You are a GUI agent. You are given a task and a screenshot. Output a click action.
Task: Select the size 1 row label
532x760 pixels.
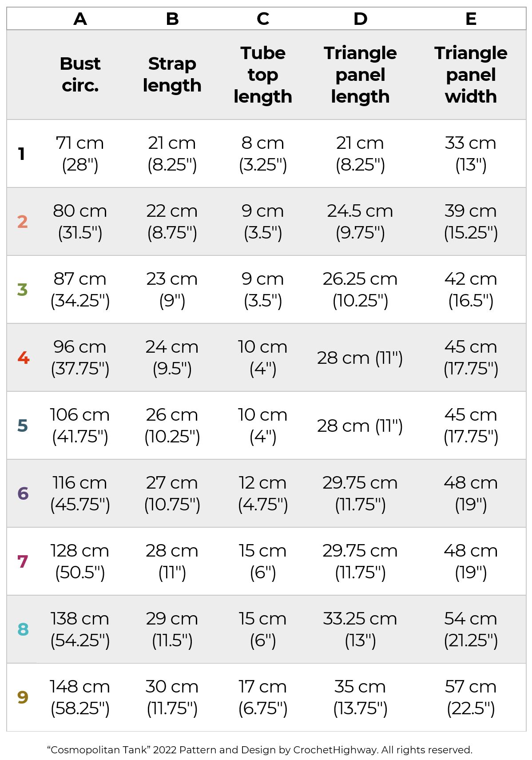(21, 154)
